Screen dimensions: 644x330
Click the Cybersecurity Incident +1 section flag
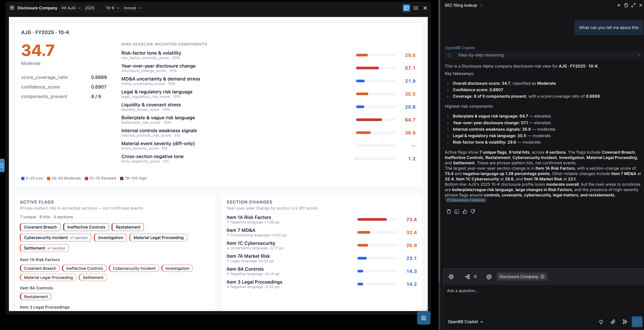click(x=56, y=238)
